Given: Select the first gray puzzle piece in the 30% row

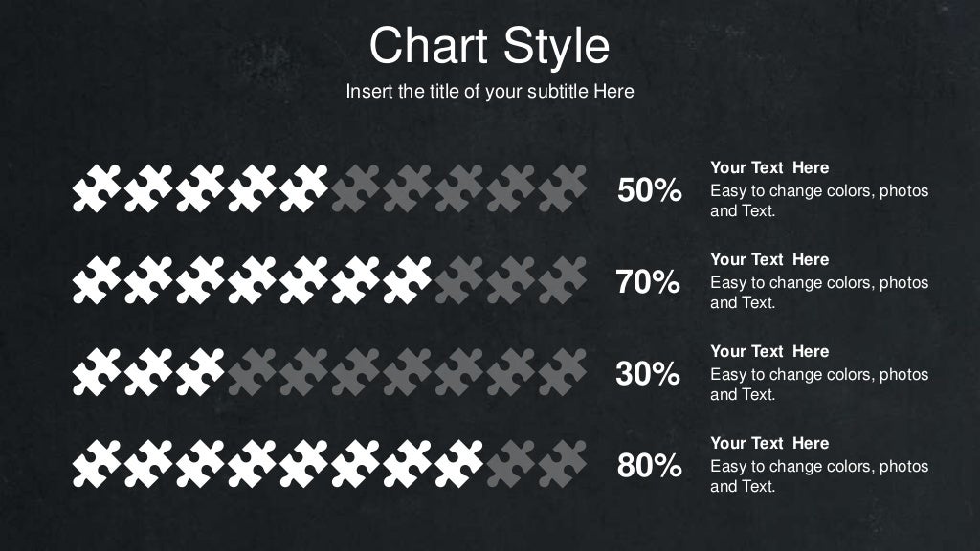Looking at the screenshot, I should 252,372.
